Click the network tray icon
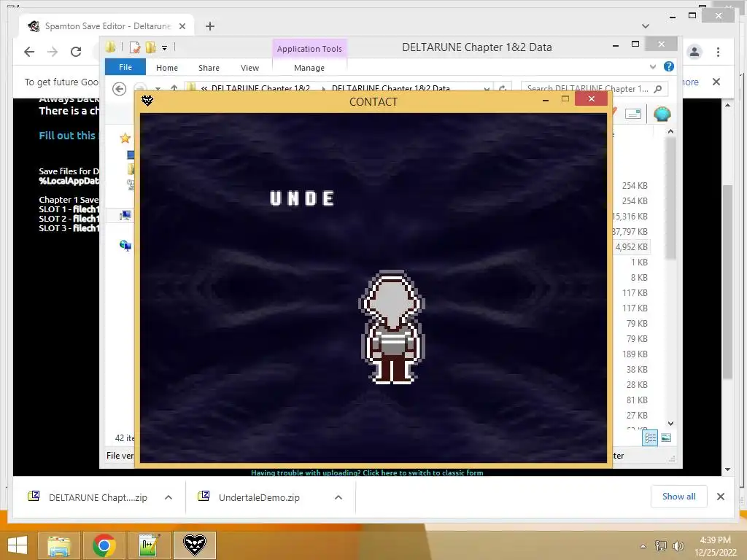Viewport: 747px width, 560px height. coord(660,546)
